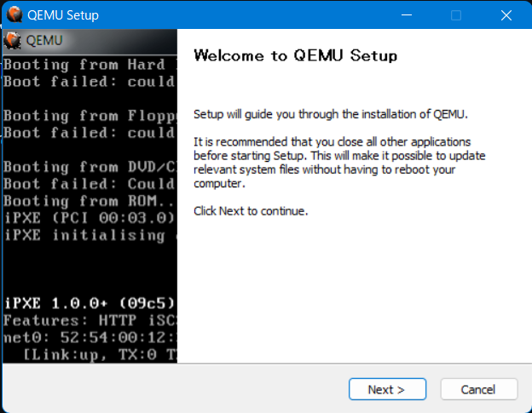
Task: Click the QEMU icon inside the banner image
Action: pyautogui.click(x=13, y=40)
